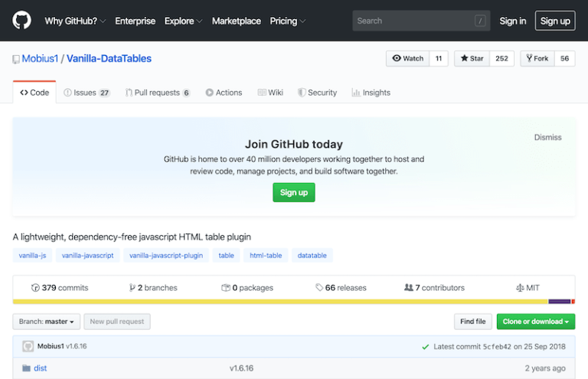Click the Watch button
588x379 pixels.
pos(407,59)
